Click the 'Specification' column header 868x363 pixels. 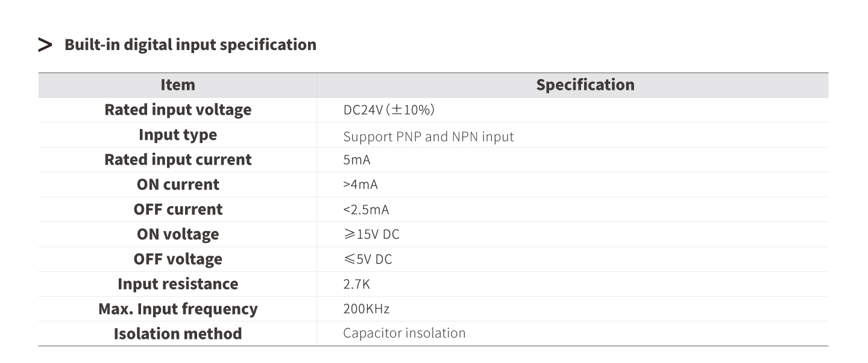point(585,85)
